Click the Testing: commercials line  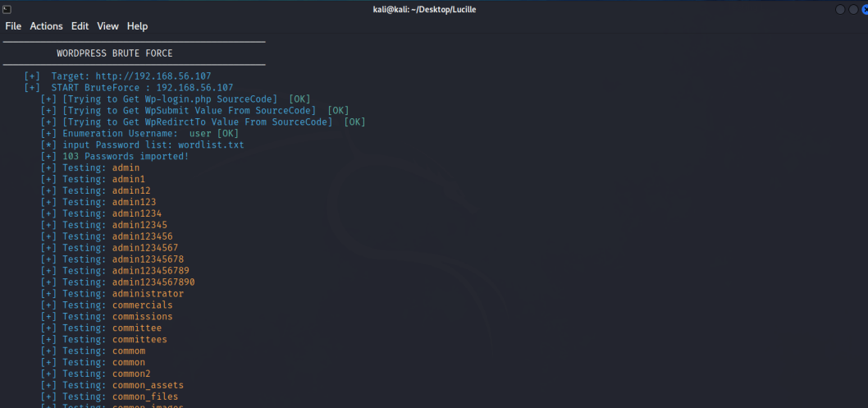coord(107,305)
